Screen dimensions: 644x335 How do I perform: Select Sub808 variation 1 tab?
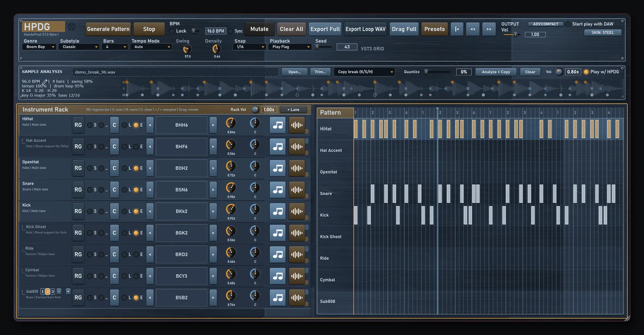point(42,292)
